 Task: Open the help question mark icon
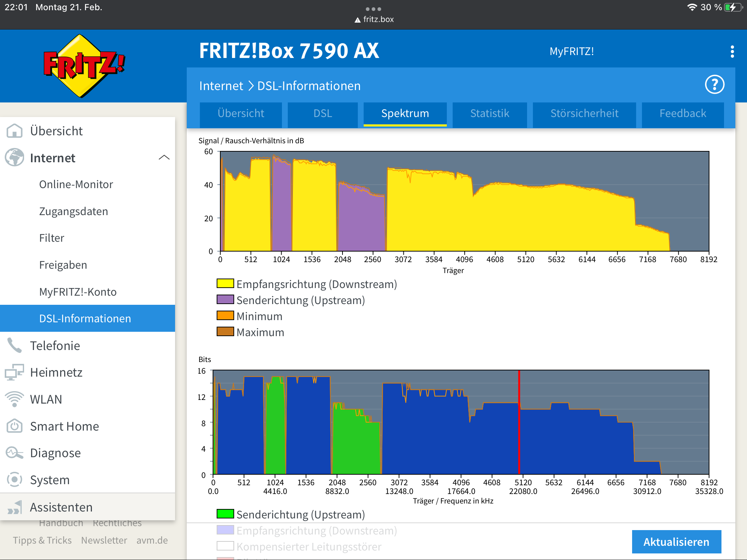click(x=714, y=85)
